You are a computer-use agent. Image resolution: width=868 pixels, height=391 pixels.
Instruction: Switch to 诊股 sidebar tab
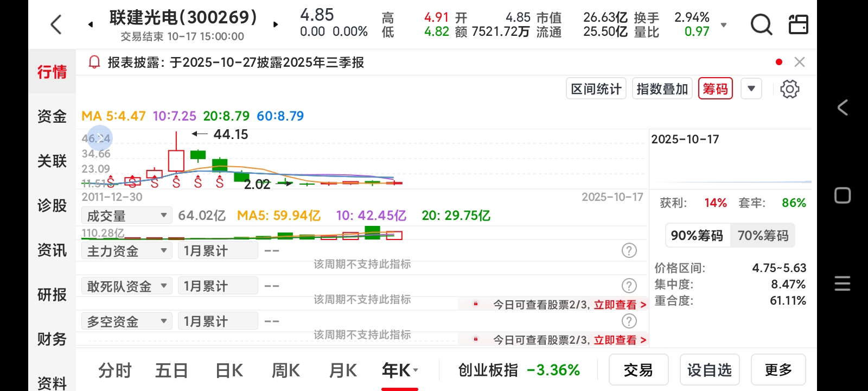[52, 205]
